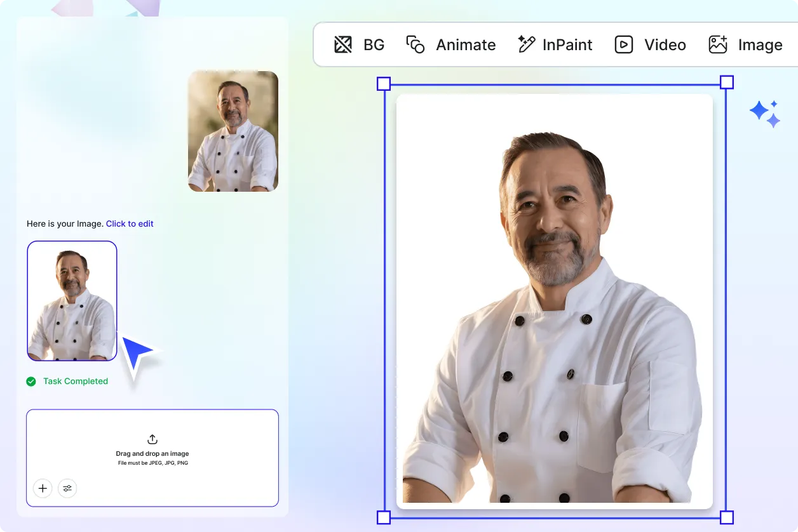Select the large chef image on canvas
The width and height of the screenshot is (798, 532).
pyautogui.click(x=555, y=302)
